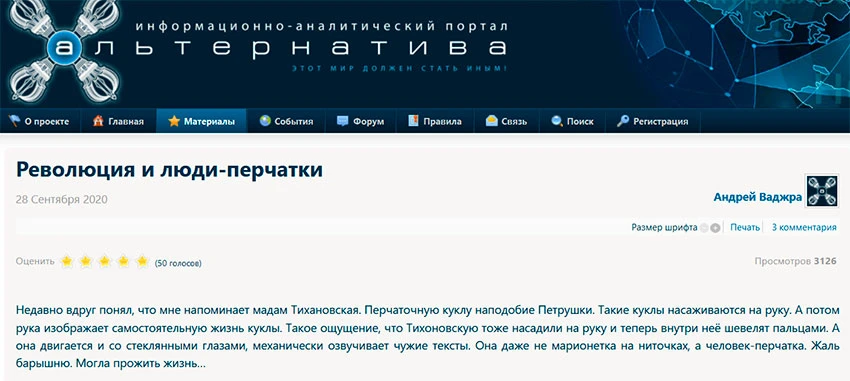
Task: Increase font size with plus button
Action: click(x=716, y=228)
